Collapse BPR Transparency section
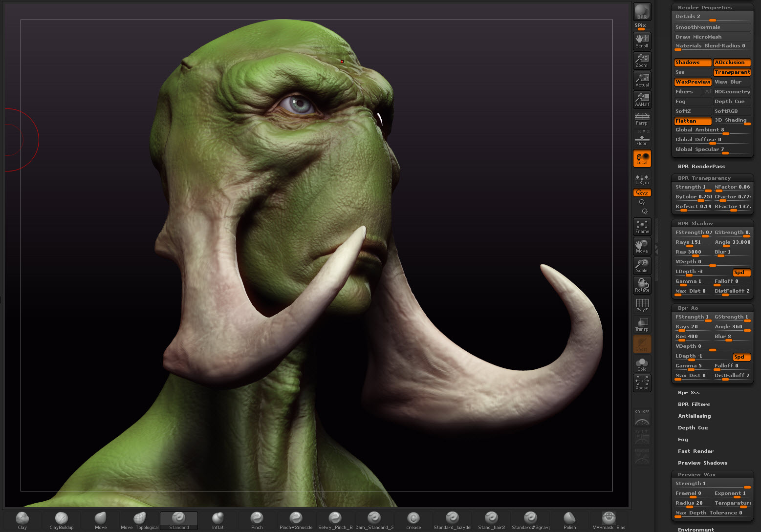Viewport: 761px width, 532px height. point(704,178)
